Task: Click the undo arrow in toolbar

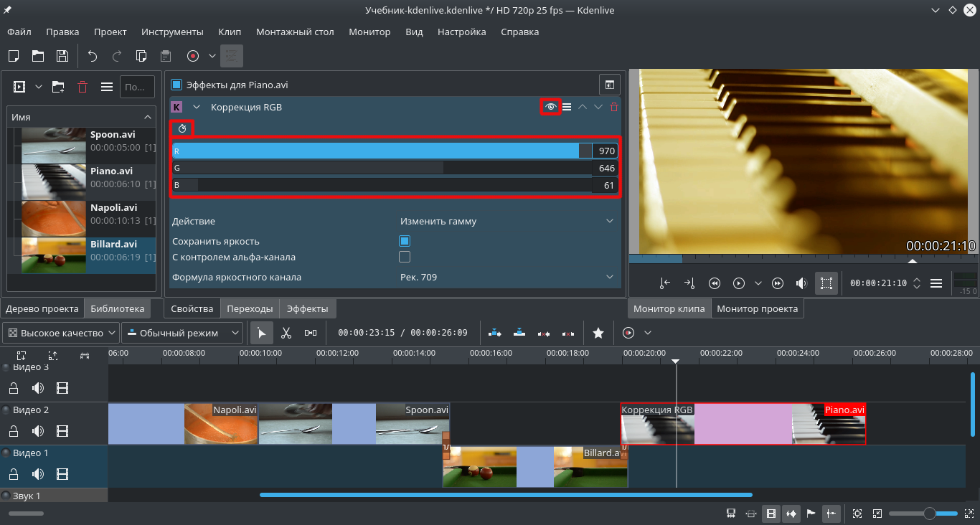Action: tap(92, 56)
